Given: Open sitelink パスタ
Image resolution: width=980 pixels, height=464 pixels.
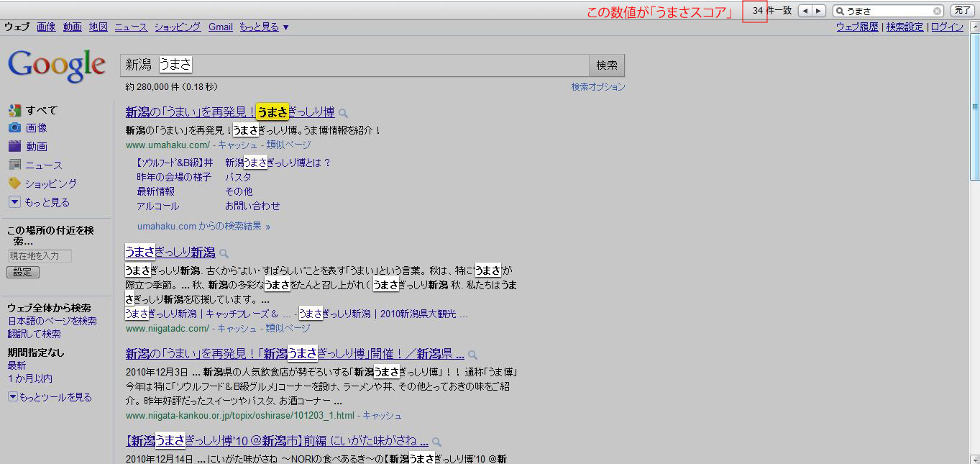Looking at the screenshot, I should [238, 177].
